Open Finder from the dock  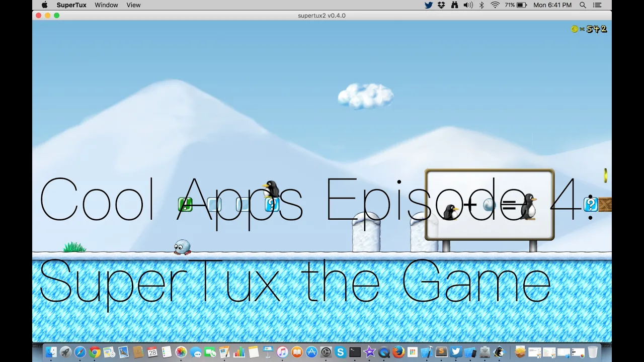click(51, 352)
